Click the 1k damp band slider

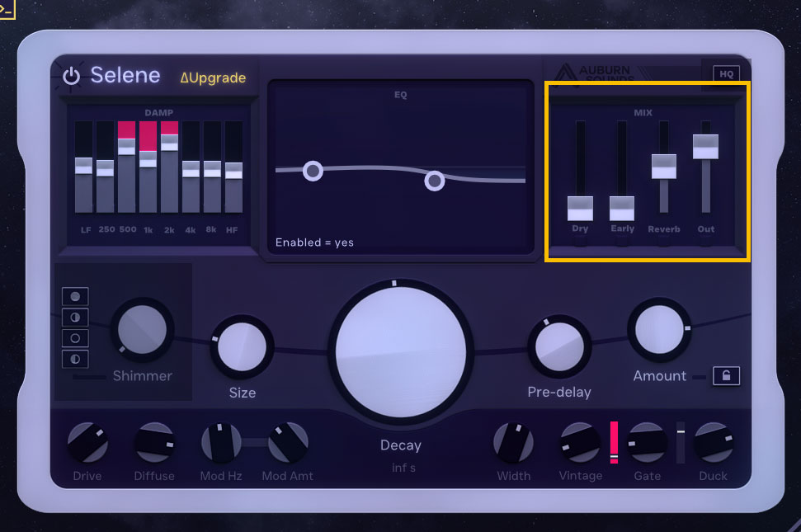pos(148,158)
